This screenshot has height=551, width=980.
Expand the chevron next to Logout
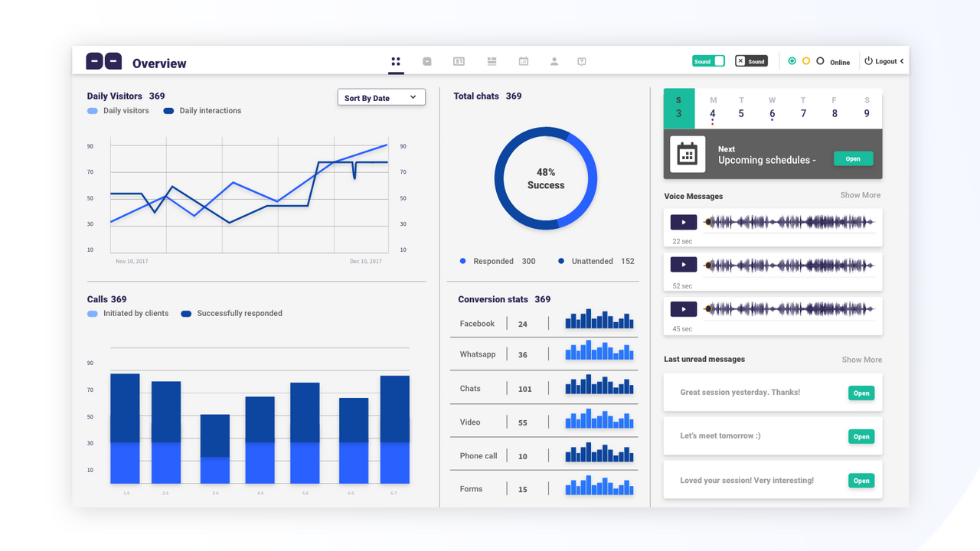point(902,60)
